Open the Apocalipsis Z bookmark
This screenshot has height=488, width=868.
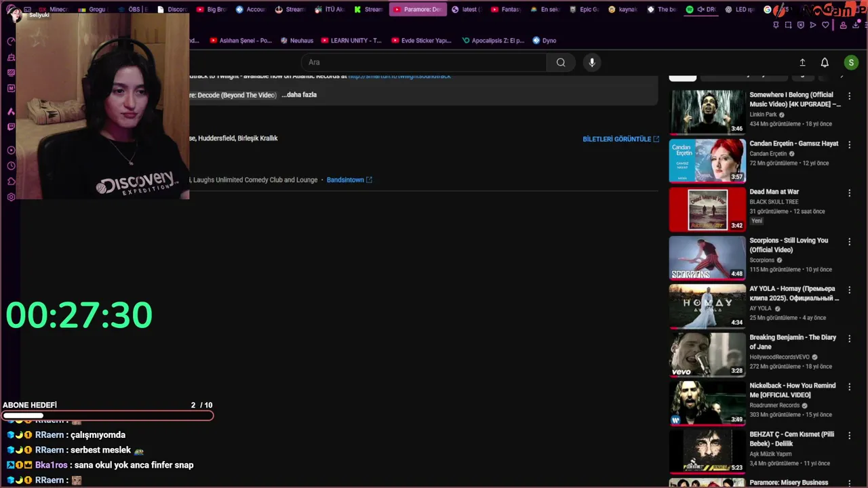[x=493, y=41]
